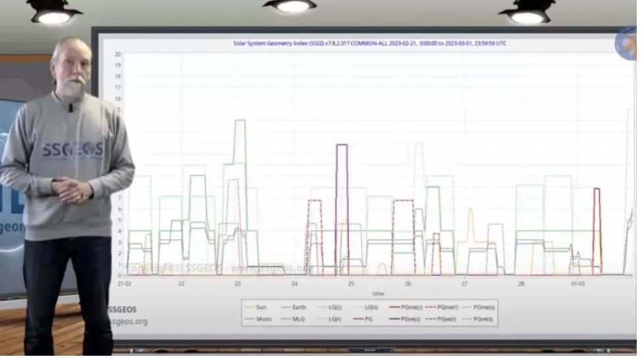Viewport: 644px width, 363px height.
Task: Click the PGme(r) legend entry
Action: [x=442, y=308]
